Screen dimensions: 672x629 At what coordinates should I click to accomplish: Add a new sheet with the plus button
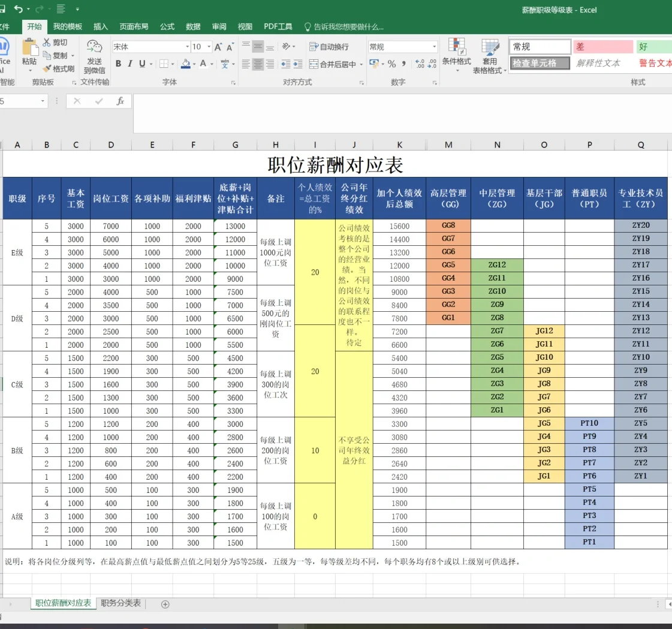click(x=165, y=604)
